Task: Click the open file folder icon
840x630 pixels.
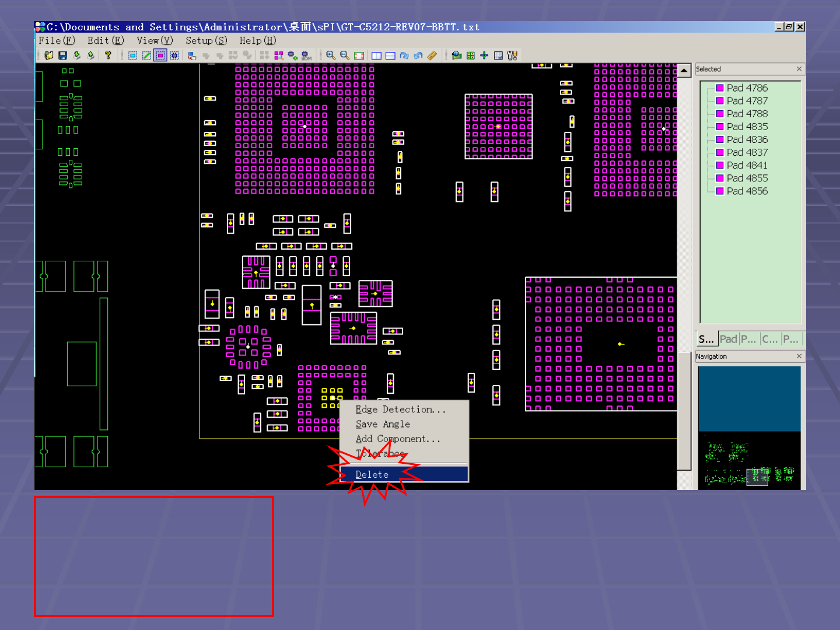Action: tap(49, 55)
